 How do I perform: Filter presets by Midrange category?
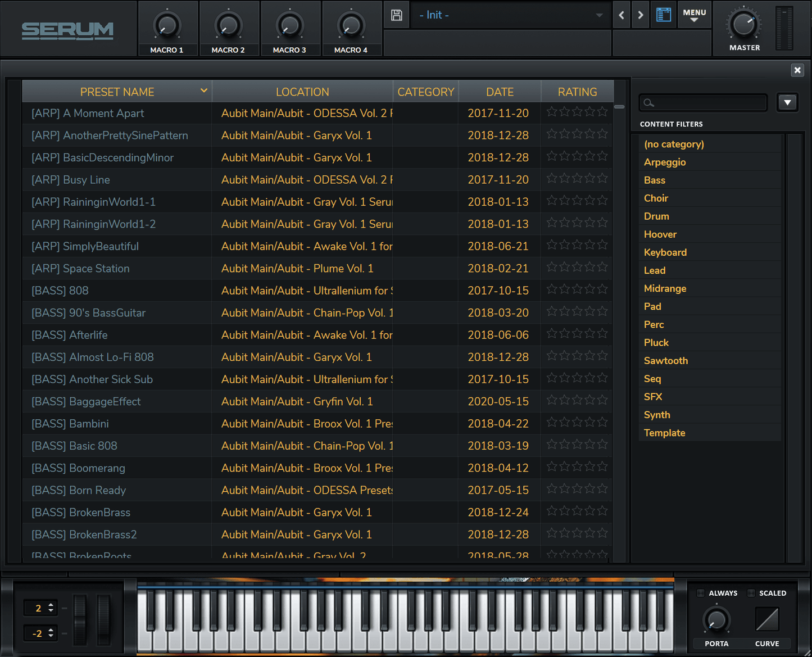[x=710, y=288]
